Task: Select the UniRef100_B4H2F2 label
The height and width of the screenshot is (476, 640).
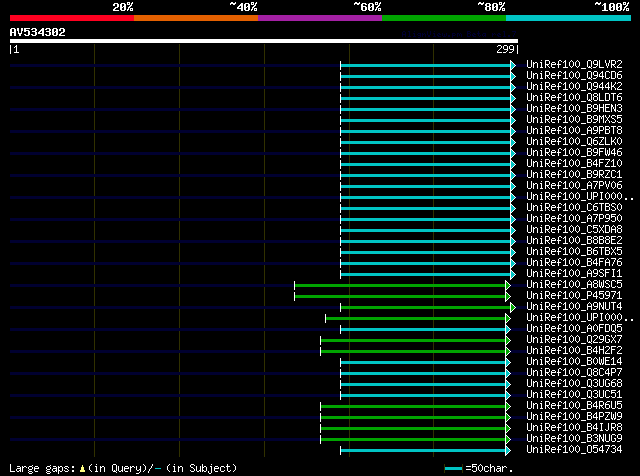Action: [x=574, y=351]
